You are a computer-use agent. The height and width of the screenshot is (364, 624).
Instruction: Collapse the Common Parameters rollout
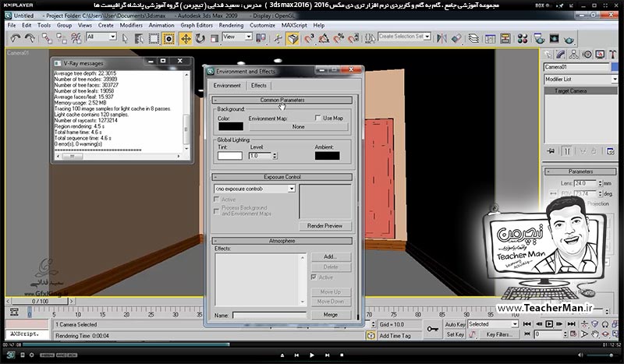coord(282,100)
